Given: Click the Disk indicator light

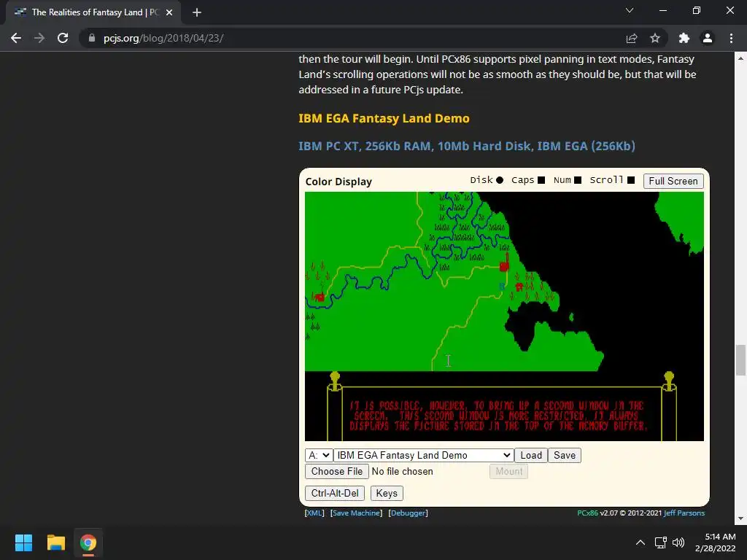Looking at the screenshot, I should [499, 180].
